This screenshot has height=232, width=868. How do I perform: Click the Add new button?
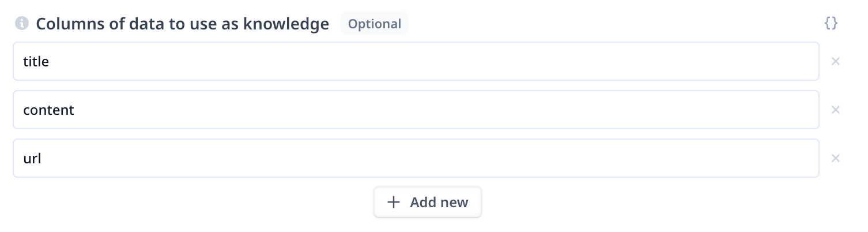(428, 202)
